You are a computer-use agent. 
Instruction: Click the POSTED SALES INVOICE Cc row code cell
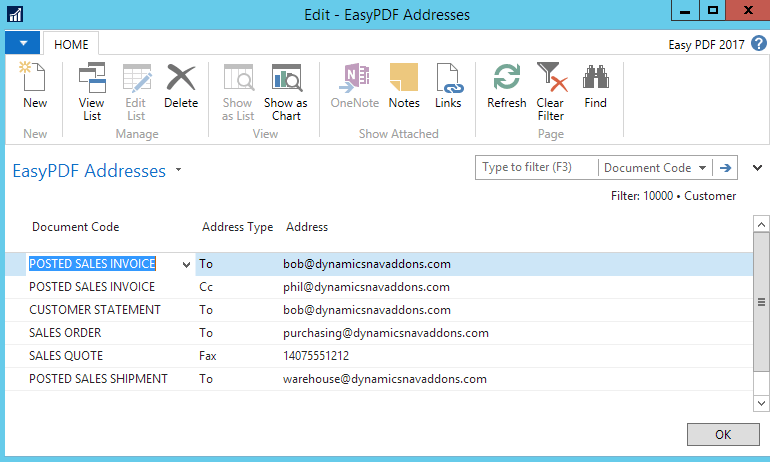[x=92, y=287]
